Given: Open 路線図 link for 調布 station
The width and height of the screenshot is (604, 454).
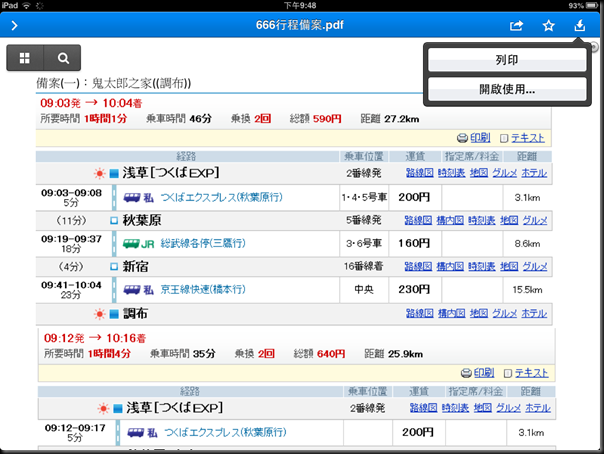Looking at the screenshot, I should coord(419,313).
